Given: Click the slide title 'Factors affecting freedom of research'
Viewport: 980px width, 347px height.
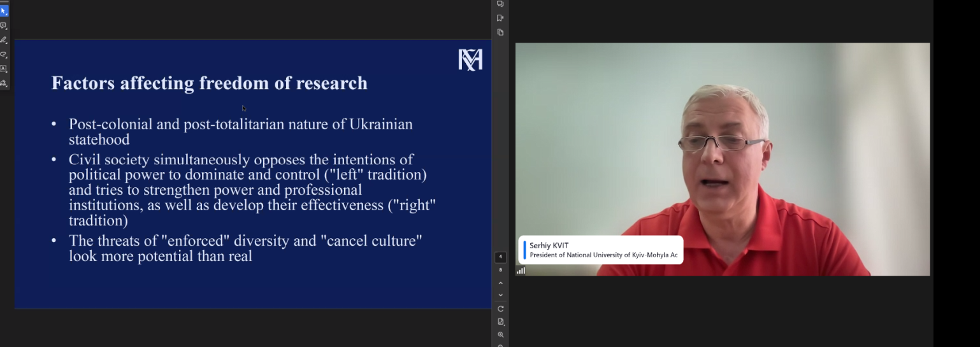Looking at the screenshot, I should [x=209, y=83].
